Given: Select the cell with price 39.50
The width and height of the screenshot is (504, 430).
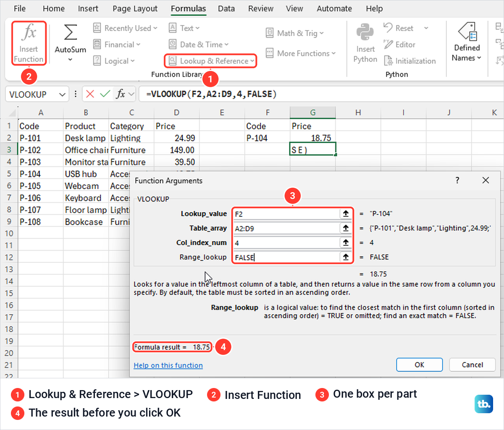Looking at the screenshot, I should point(176,162).
